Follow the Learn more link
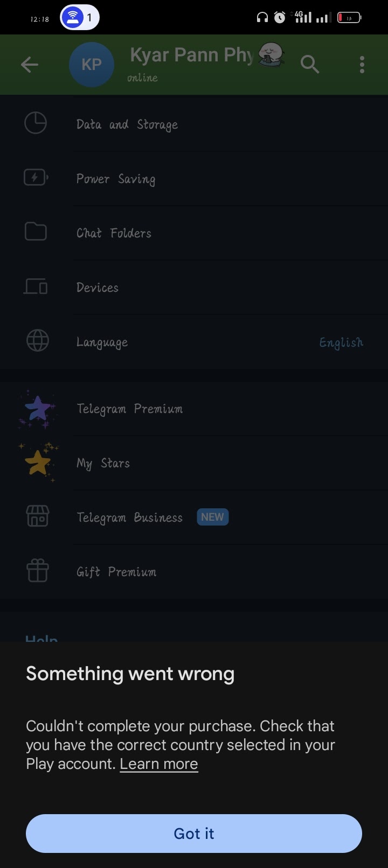Screen dimensions: 388x868 (x=158, y=764)
